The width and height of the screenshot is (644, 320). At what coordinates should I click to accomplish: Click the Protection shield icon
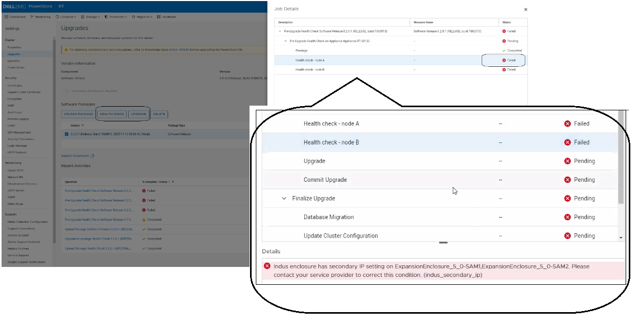coord(107,16)
